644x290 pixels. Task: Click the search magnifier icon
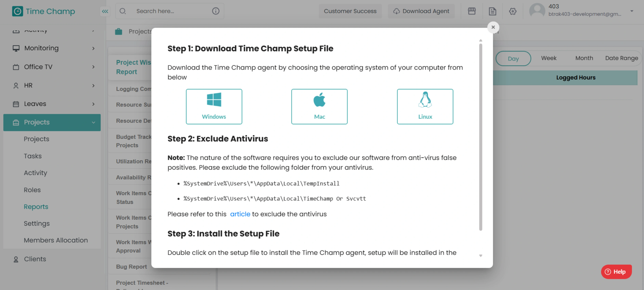123,11
